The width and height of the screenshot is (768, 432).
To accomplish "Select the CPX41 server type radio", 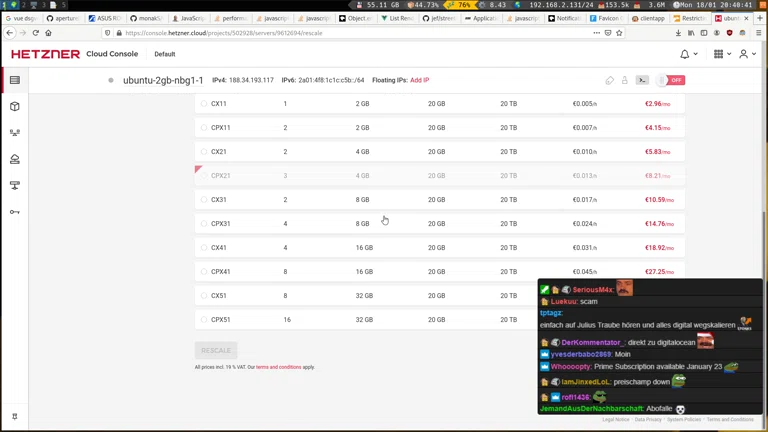I will (x=204, y=271).
